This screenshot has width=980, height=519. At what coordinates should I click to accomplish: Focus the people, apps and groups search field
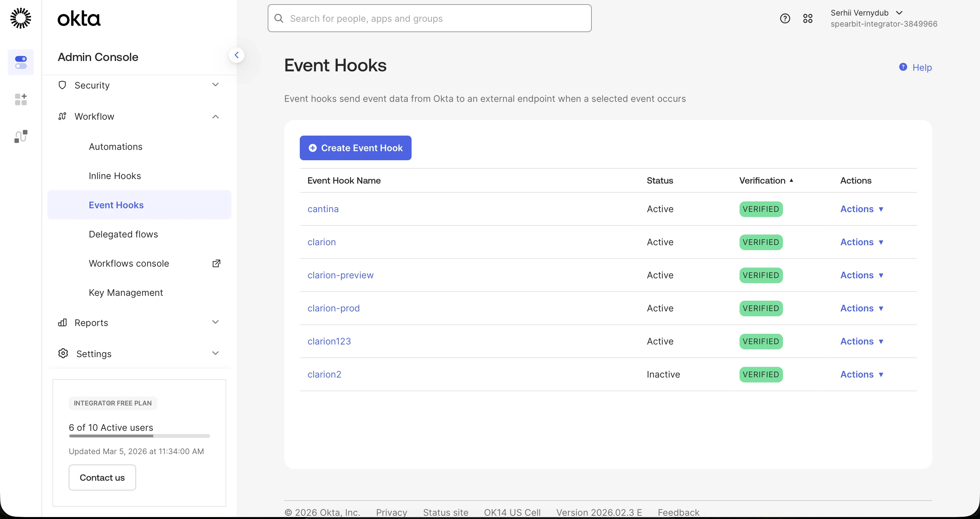(x=430, y=18)
